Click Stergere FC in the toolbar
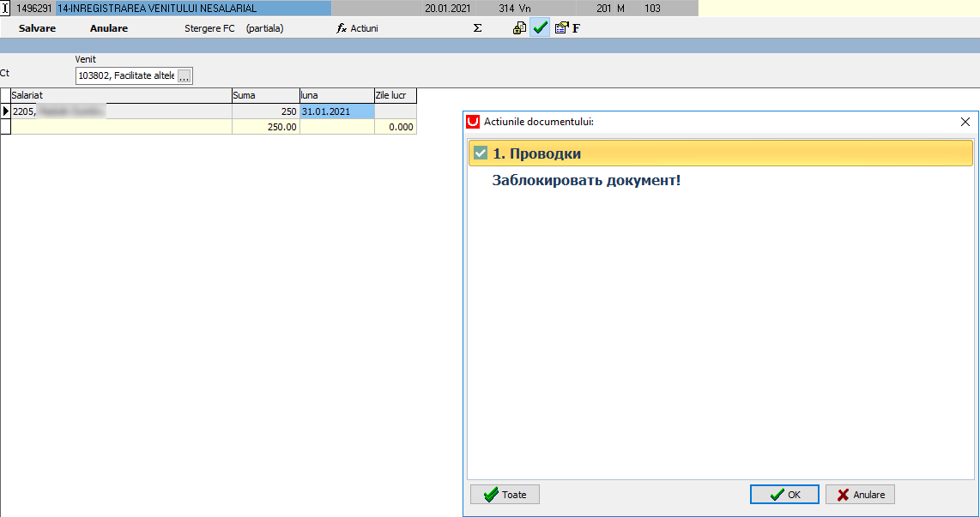The height and width of the screenshot is (517, 980). click(209, 28)
